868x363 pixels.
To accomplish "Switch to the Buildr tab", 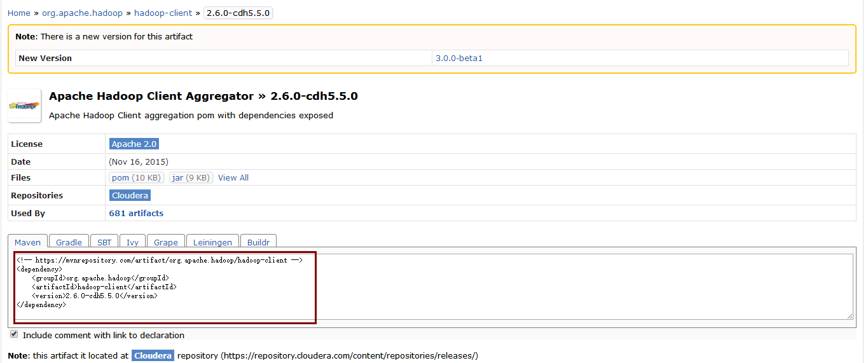I will (x=258, y=242).
